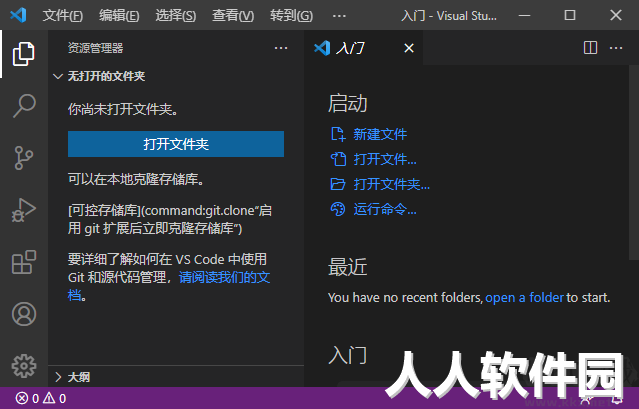Click the 启动 heading
639x409 pixels.
click(x=348, y=103)
